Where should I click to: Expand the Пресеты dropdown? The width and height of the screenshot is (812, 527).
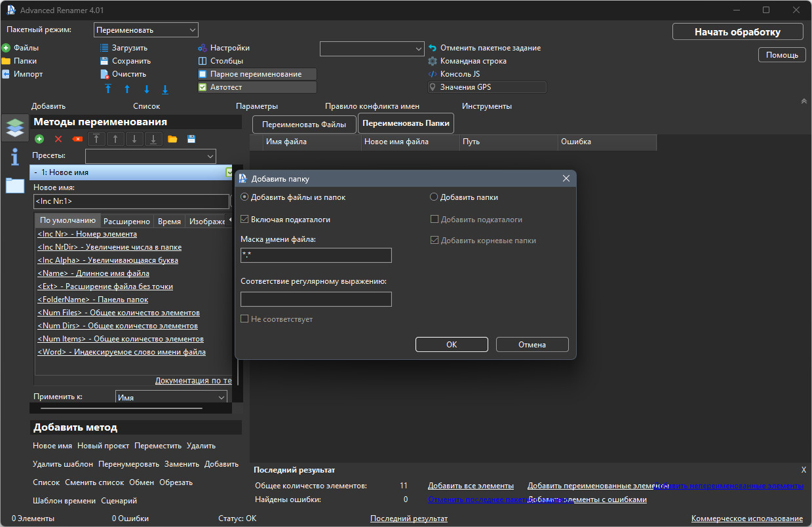pos(151,156)
